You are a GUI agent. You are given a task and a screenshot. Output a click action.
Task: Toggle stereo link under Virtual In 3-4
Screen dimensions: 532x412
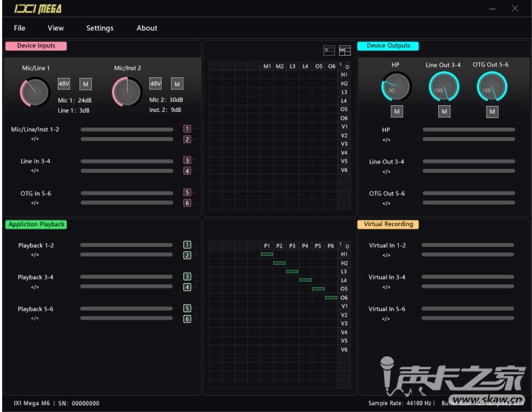coord(387,287)
